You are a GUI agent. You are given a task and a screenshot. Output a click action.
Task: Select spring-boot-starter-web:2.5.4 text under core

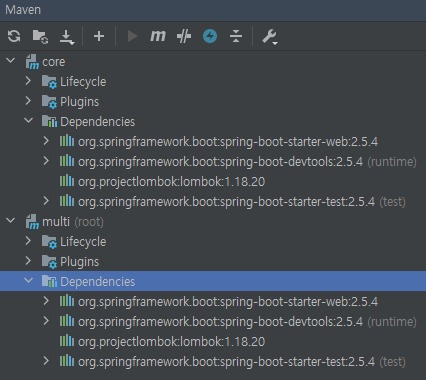(228, 142)
